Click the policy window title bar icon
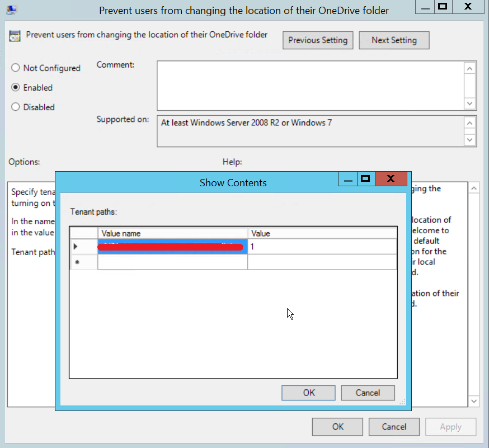This screenshot has width=489, height=448. [x=12, y=10]
